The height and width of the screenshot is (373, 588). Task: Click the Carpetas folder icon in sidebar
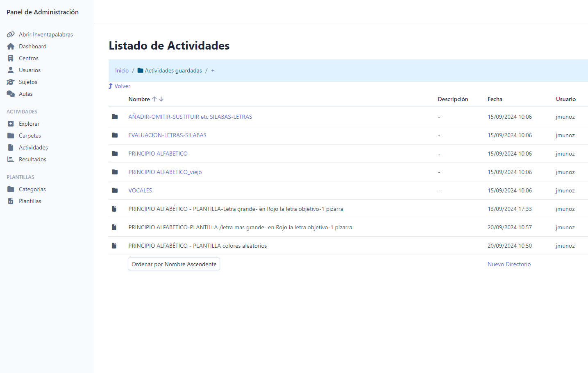coord(11,136)
